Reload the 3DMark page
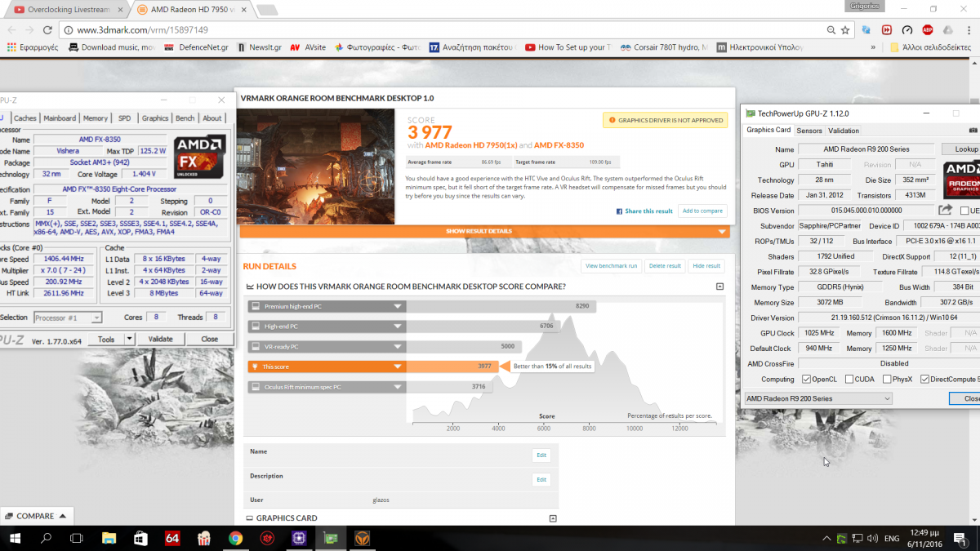 coord(46,30)
